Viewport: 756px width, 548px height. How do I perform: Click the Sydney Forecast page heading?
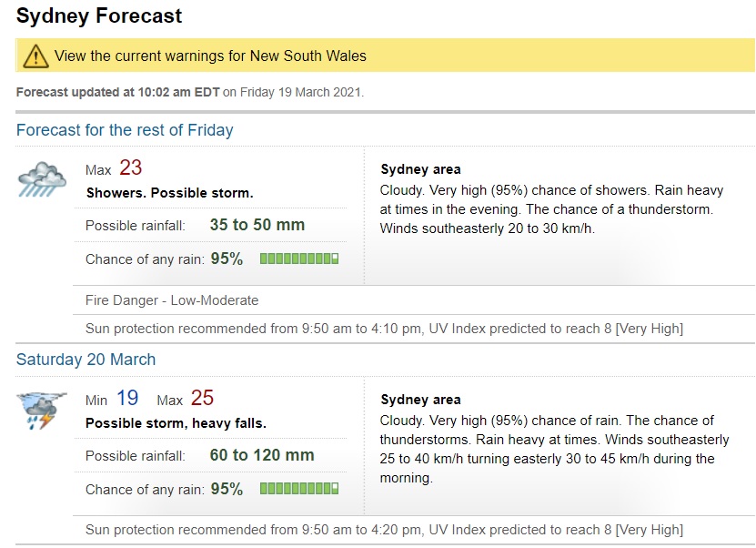99,15
